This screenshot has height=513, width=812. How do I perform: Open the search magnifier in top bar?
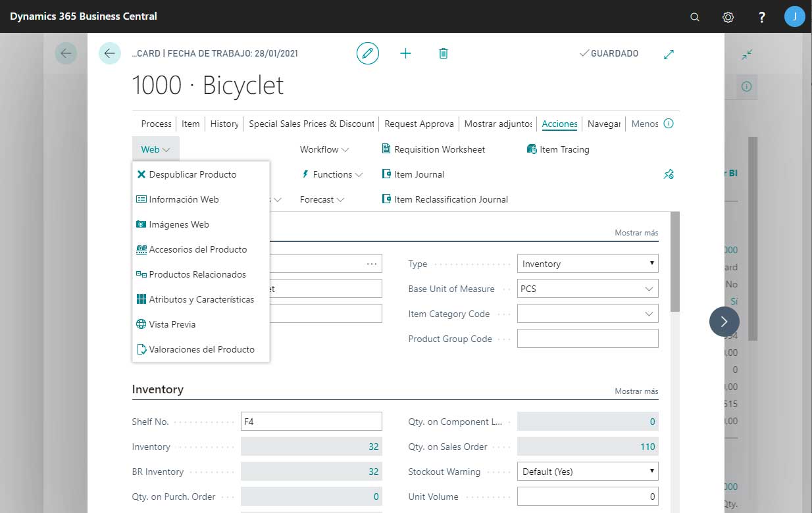[695, 17]
